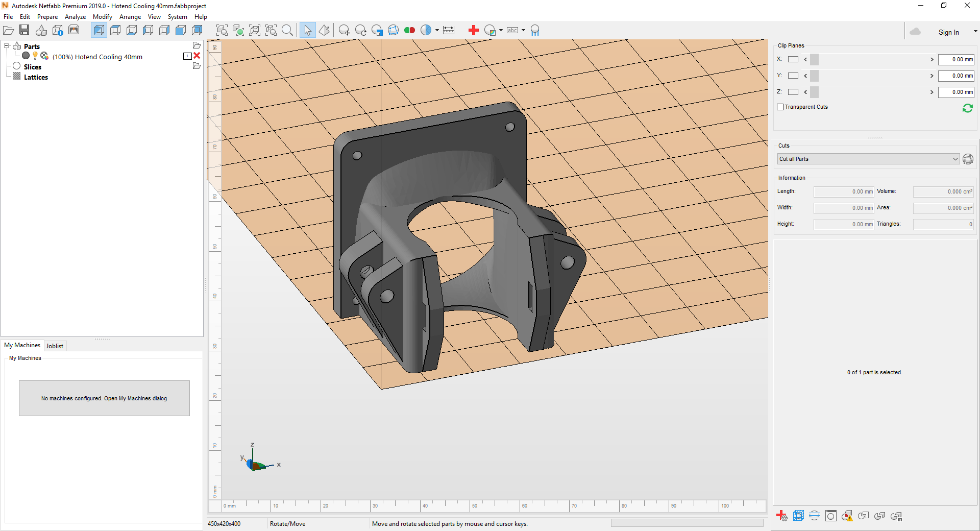Screen dimensions: 980x531
Task: Switch to the Joblist tab
Action: 55,346
